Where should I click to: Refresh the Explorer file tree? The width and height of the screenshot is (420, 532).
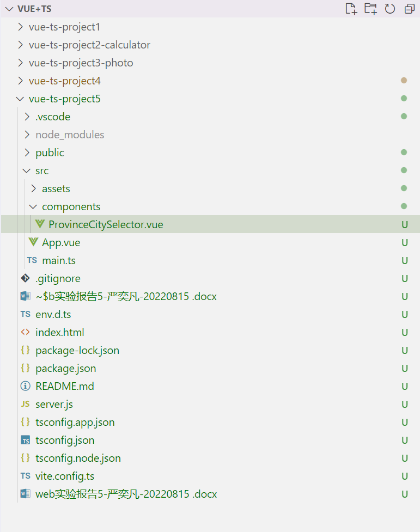[390, 9]
